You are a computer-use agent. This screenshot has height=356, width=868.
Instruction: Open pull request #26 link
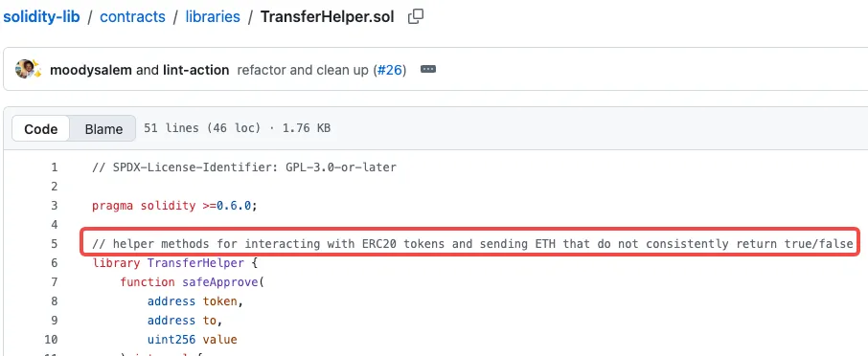coord(389,71)
